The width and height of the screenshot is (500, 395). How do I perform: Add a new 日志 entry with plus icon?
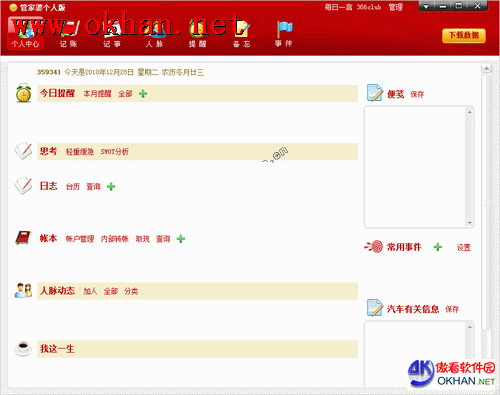[x=111, y=187]
